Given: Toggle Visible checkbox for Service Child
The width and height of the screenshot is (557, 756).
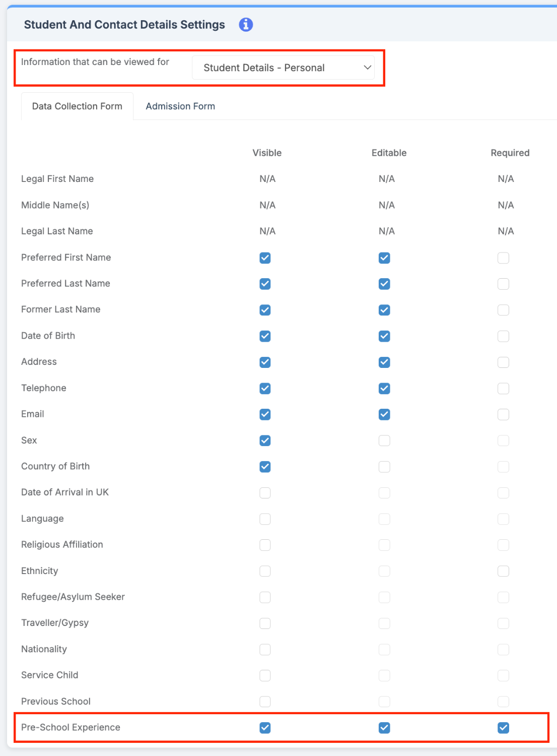Looking at the screenshot, I should (x=265, y=675).
